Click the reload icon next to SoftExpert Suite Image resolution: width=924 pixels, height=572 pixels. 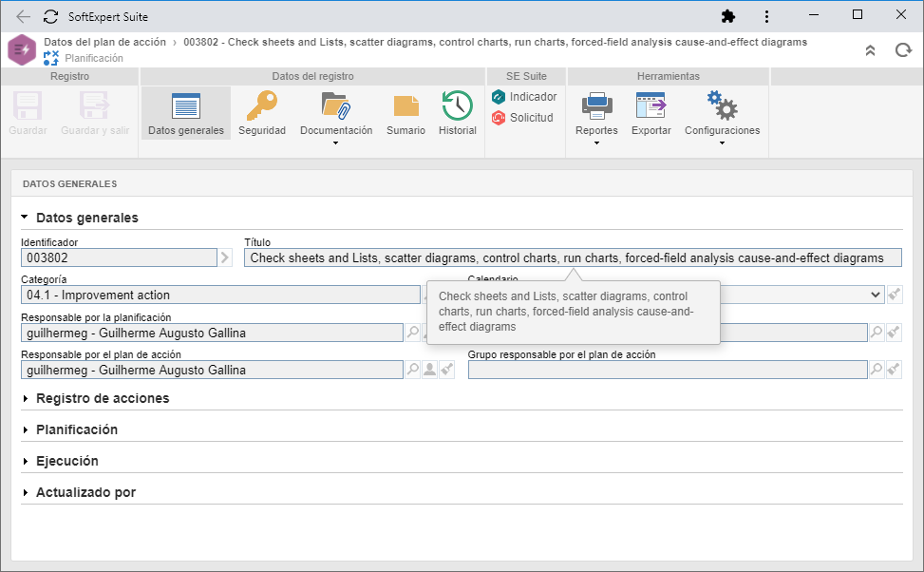(x=50, y=16)
